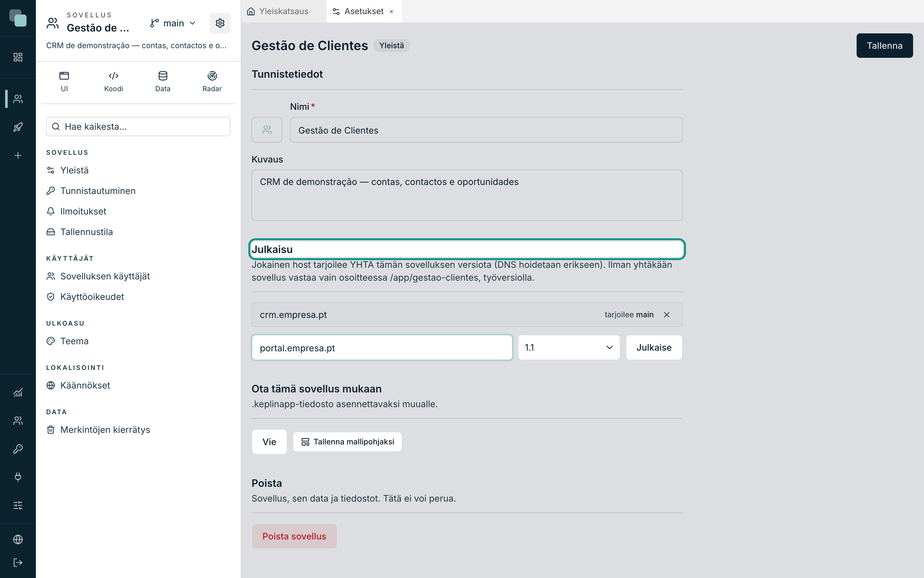
Task: Click the portal.empresa.pt host field
Action: [382, 347]
